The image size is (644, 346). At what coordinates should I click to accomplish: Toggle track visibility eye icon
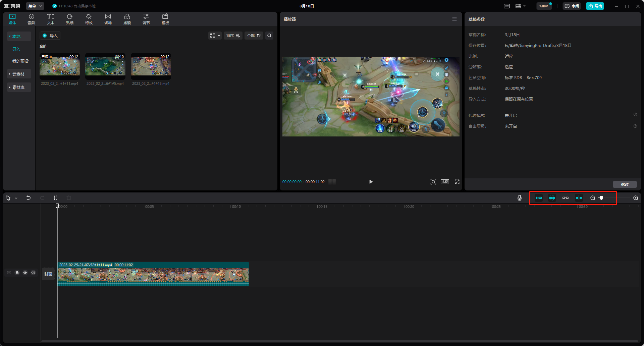click(x=25, y=273)
